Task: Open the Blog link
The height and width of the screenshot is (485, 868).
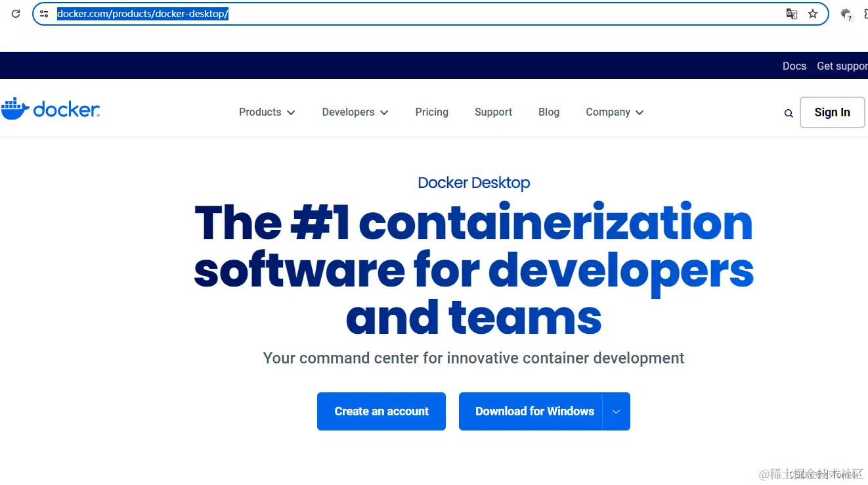Action: point(549,112)
